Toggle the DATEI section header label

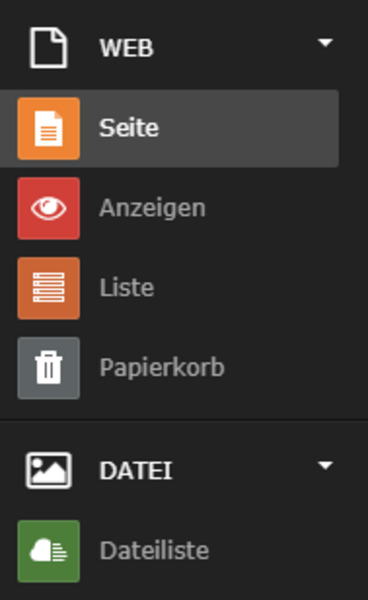pos(136,470)
